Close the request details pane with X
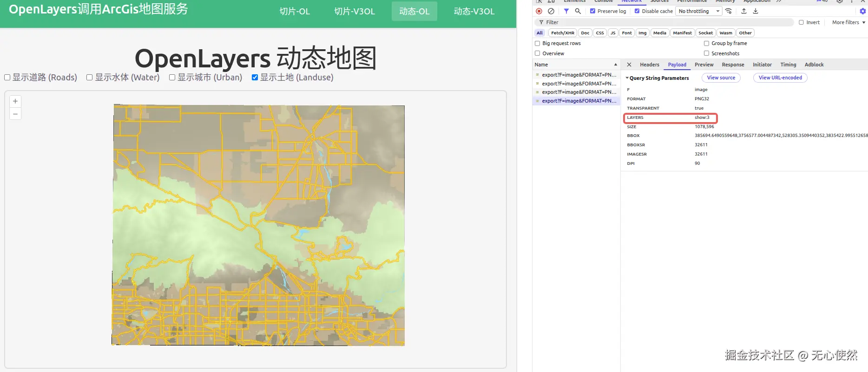Image resolution: width=868 pixels, height=372 pixels. click(629, 65)
